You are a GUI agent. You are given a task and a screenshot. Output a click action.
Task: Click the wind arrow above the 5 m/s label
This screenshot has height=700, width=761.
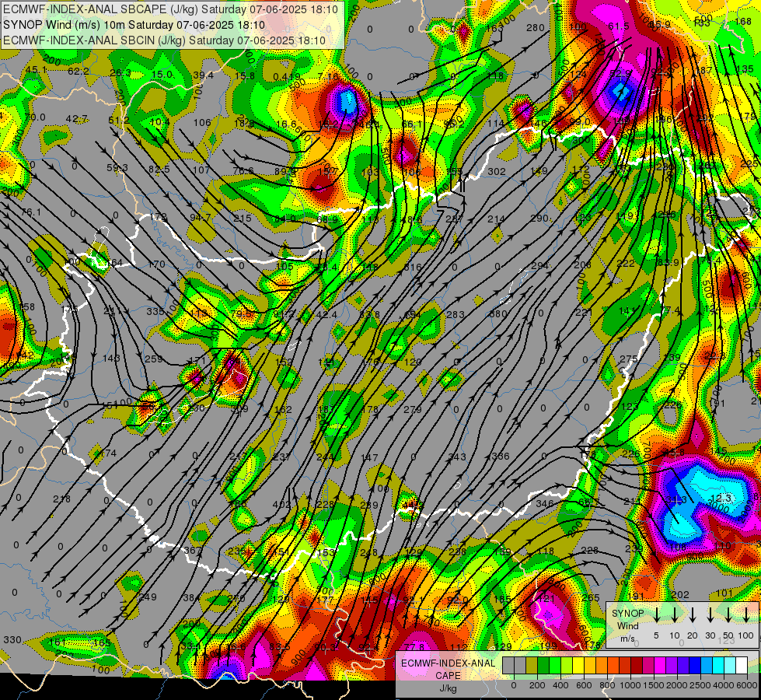pos(657,614)
